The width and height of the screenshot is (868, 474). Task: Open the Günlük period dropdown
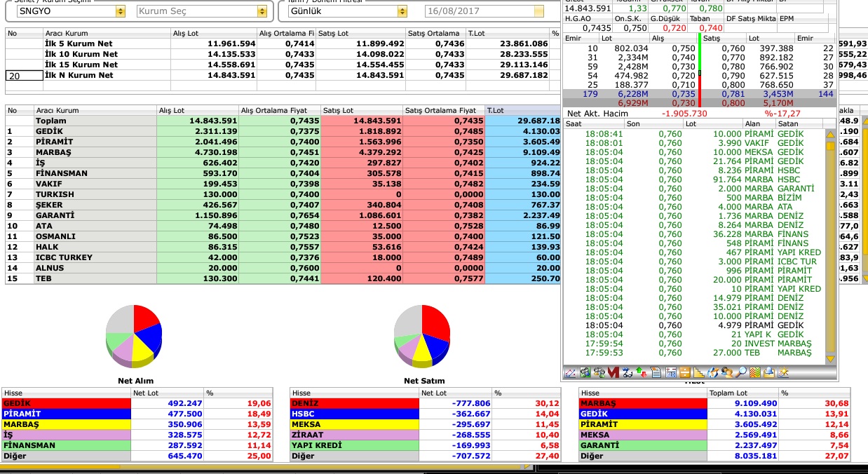402,11
